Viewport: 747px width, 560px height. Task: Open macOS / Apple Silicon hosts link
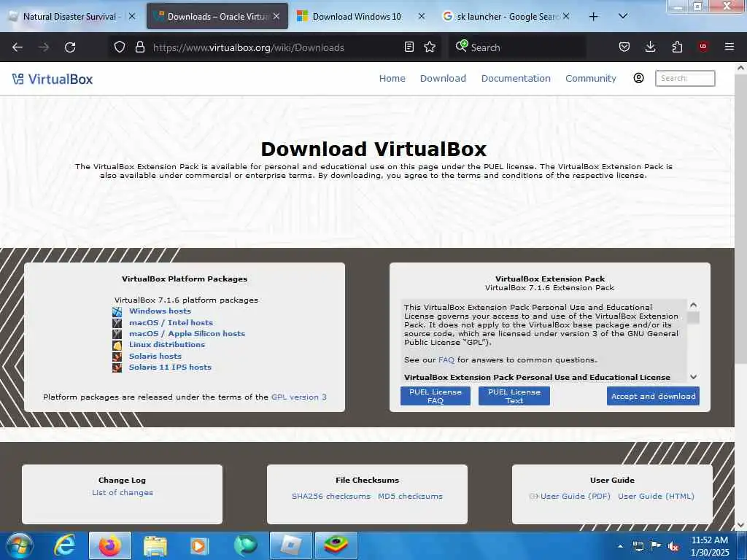click(x=187, y=333)
